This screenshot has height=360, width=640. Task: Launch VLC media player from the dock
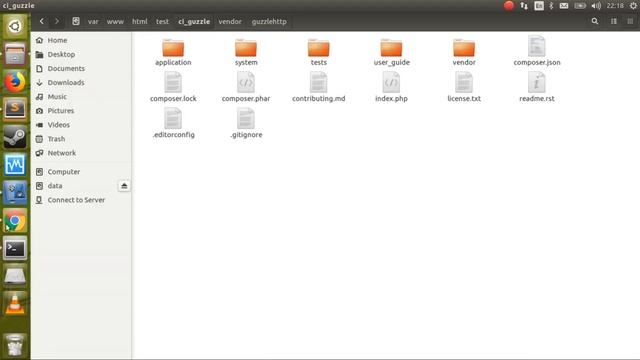(x=15, y=304)
